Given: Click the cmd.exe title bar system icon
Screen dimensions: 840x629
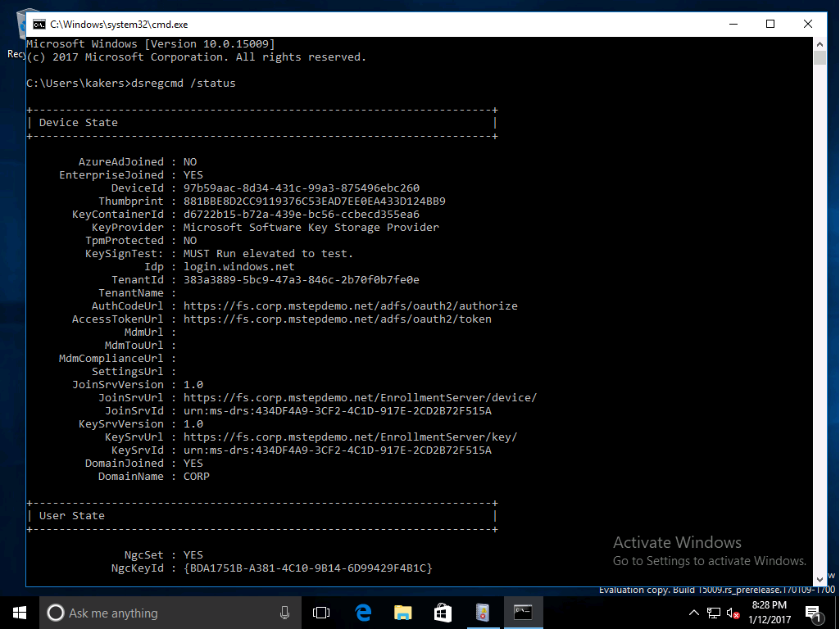Looking at the screenshot, I should point(39,25).
